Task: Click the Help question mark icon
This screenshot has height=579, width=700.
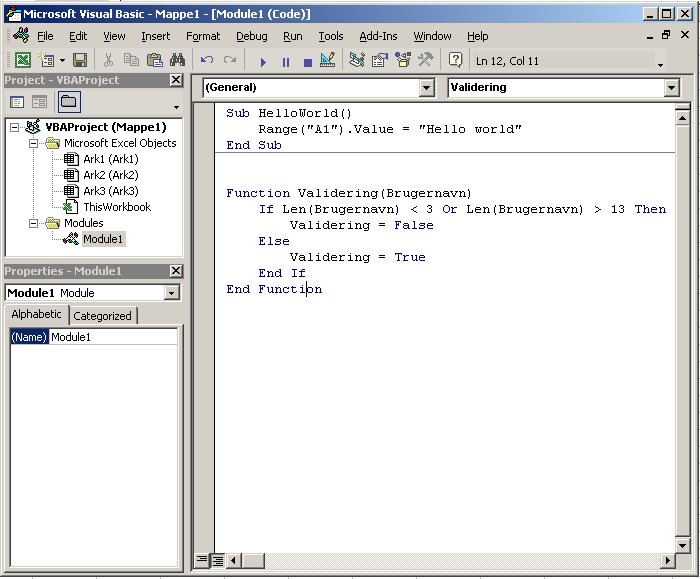Action: point(456,61)
